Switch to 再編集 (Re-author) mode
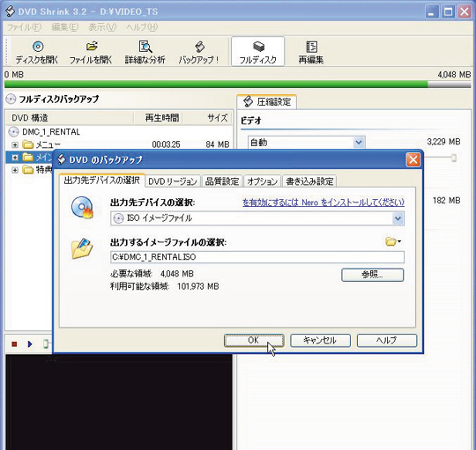The width and height of the screenshot is (476, 450). [x=311, y=52]
